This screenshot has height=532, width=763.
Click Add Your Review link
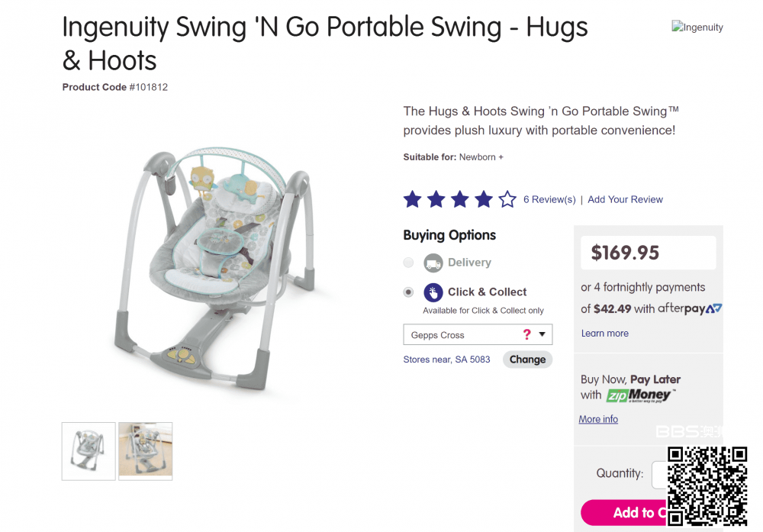[x=625, y=200]
